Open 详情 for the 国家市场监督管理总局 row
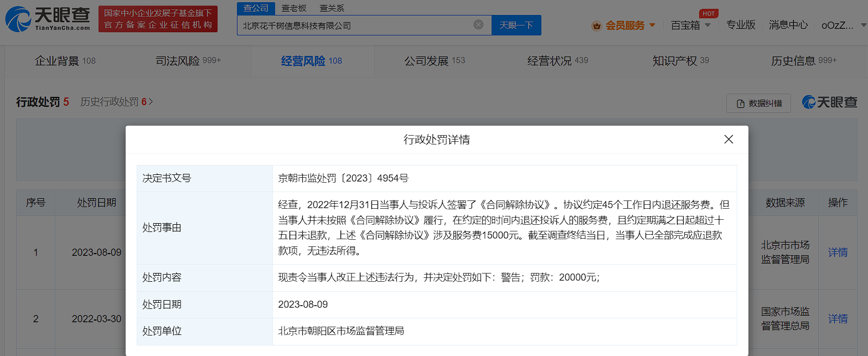868x356 pixels. (x=838, y=319)
